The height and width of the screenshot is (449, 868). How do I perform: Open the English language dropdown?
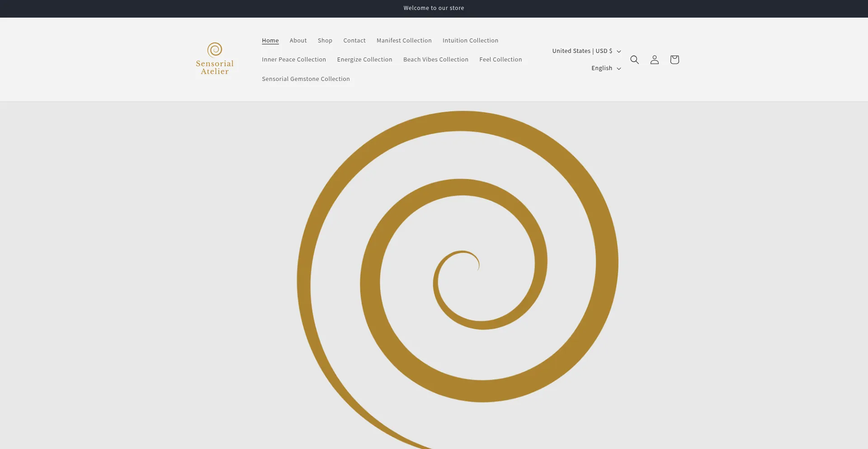click(605, 68)
